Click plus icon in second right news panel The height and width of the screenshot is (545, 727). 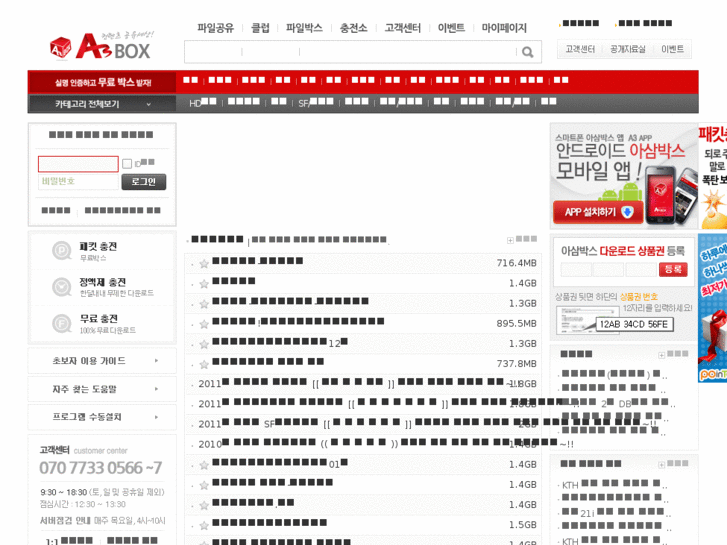[x=662, y=464]
